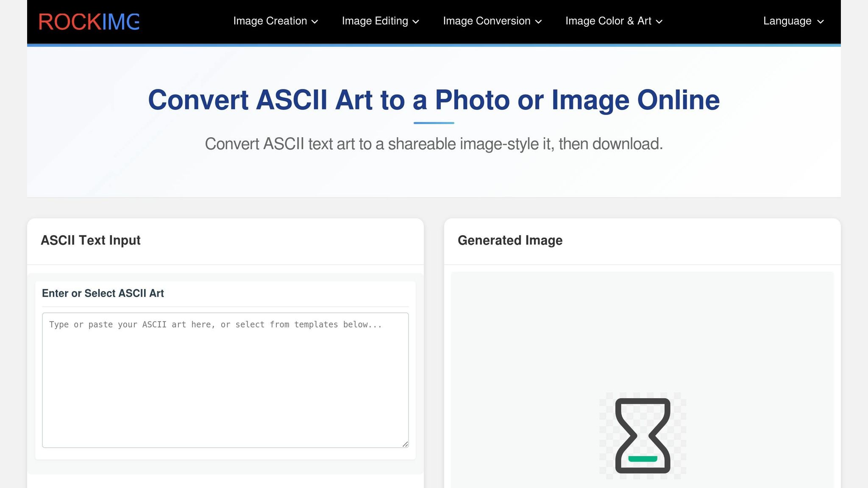
Task: Open the Image Creation menu
Action: [275, 21]
